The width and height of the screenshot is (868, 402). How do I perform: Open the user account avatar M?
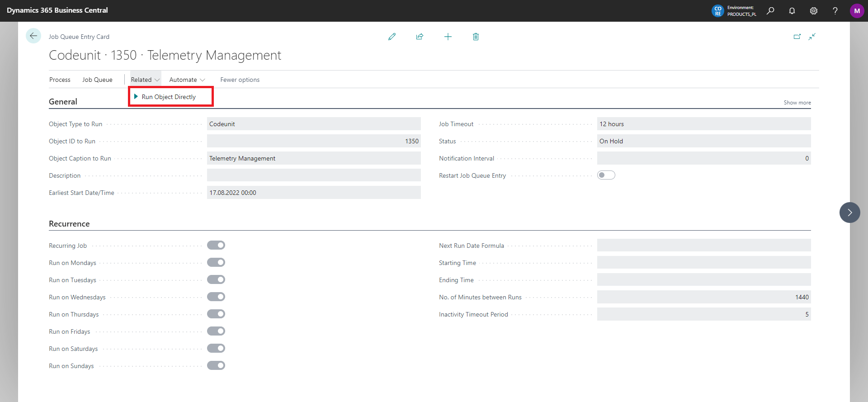coord(857,11)
